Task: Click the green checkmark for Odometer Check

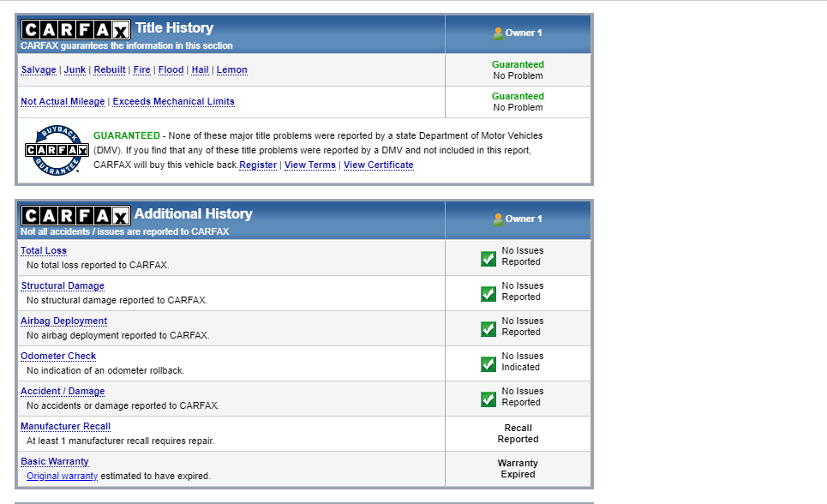Action: pos(488,364)
